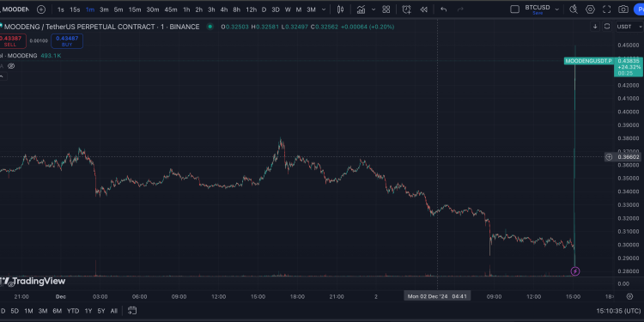Select the M monthly timeframe in top bar
The width and height of the screenshot is (644, 322).
coord(299,9)
